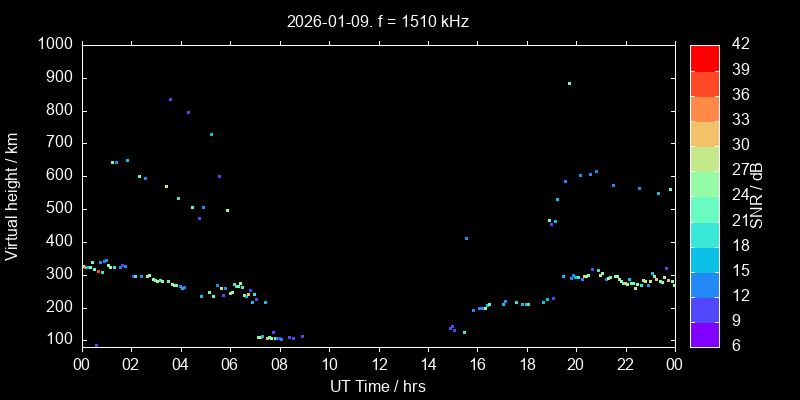Click the violet 6–9 dB colorbar segment
Image resolution: width=800 pixels, height=400 pixels.
pyautogui.click(x=704, y=335)
